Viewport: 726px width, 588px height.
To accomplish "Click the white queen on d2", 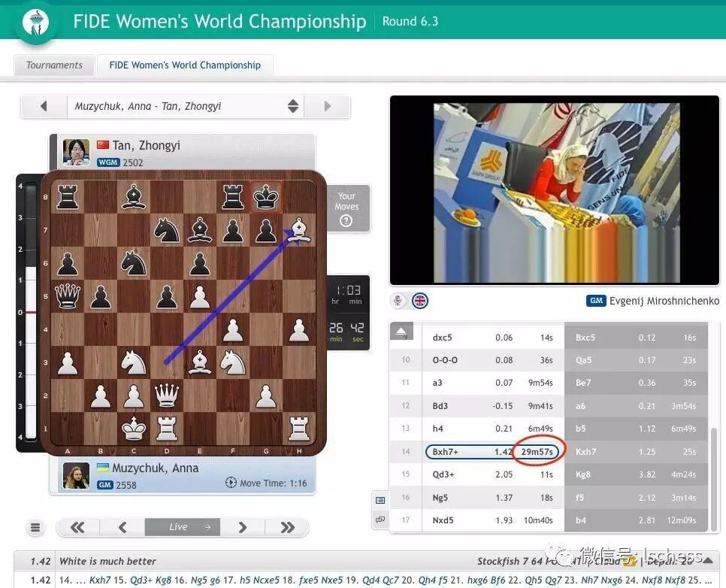I will coord(167,396).
